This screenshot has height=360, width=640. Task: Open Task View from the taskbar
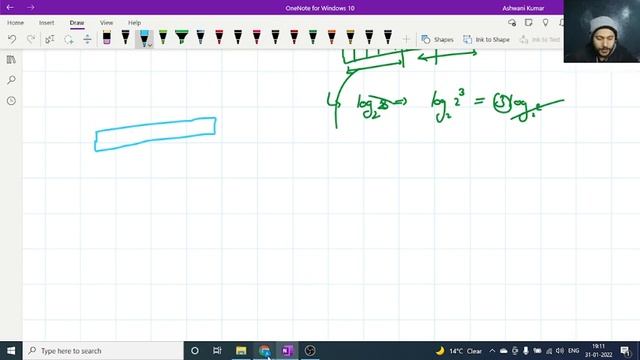[x=217, y=351]
